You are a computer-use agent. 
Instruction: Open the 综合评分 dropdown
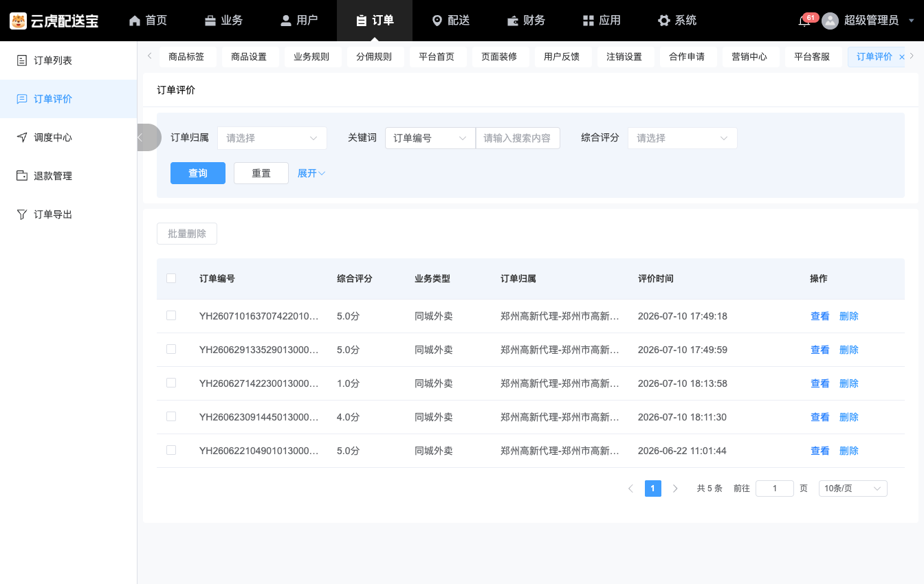pos(683,138)
